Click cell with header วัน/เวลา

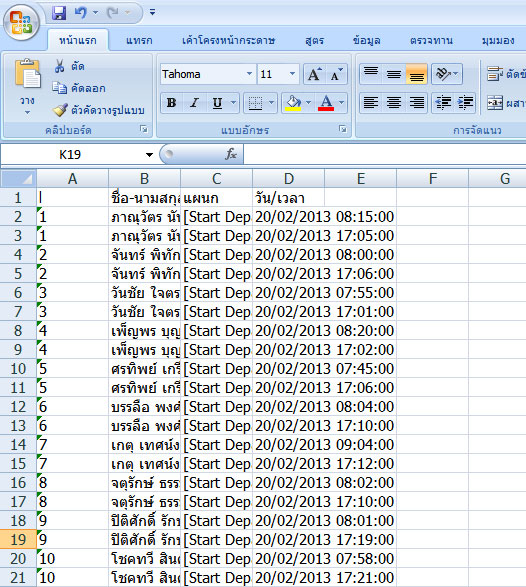[288, 198]
